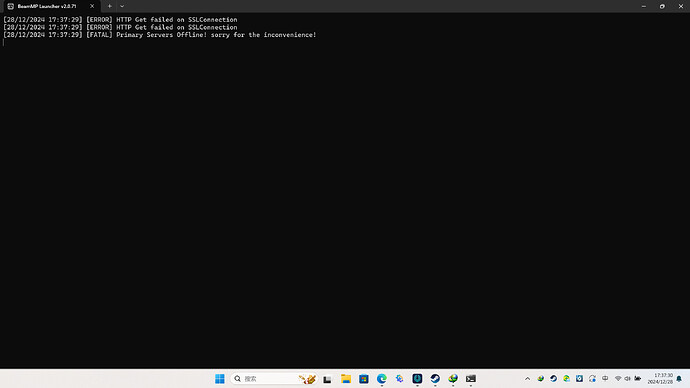
Task: Click the sync status tray icon
Action: pos(592,379)
